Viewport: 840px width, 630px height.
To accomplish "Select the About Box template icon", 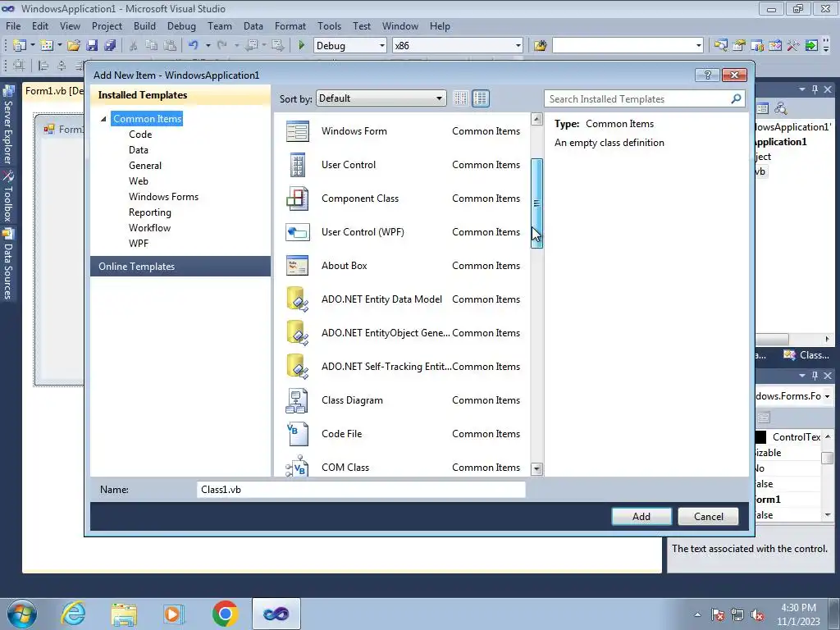I will tap(297, 266).
